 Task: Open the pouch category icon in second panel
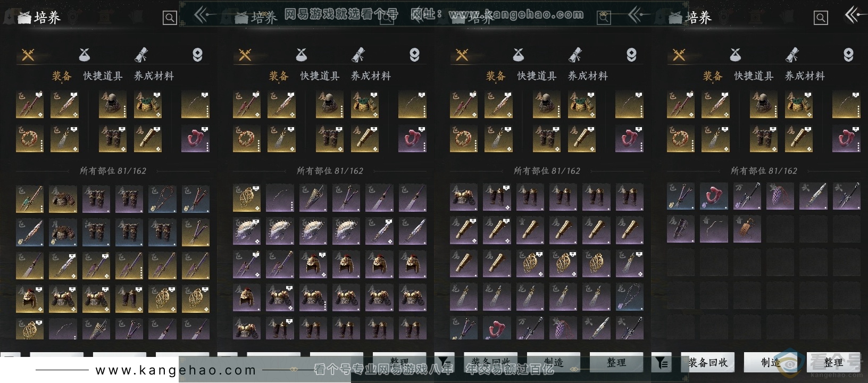pyautogui.click(x=302, y=55)
